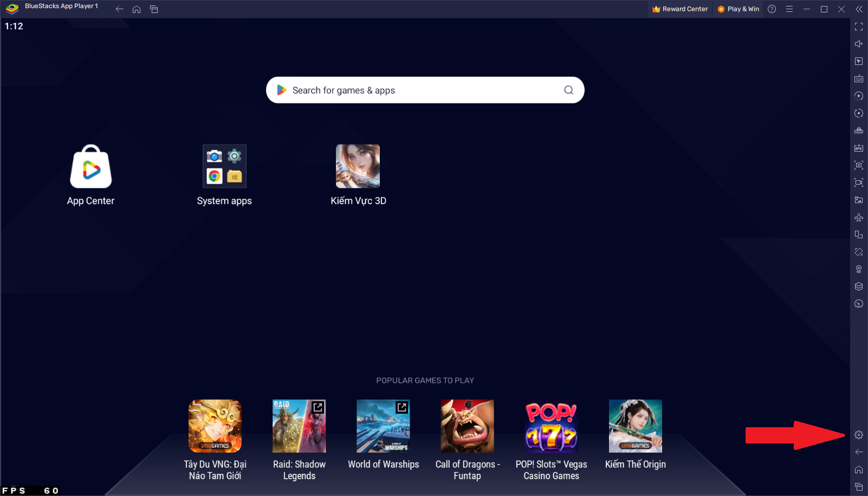This screenshot has height=496, width=868.
Task: Toggle fullscreen mode in the side toolbar
Action: (859, 27)
